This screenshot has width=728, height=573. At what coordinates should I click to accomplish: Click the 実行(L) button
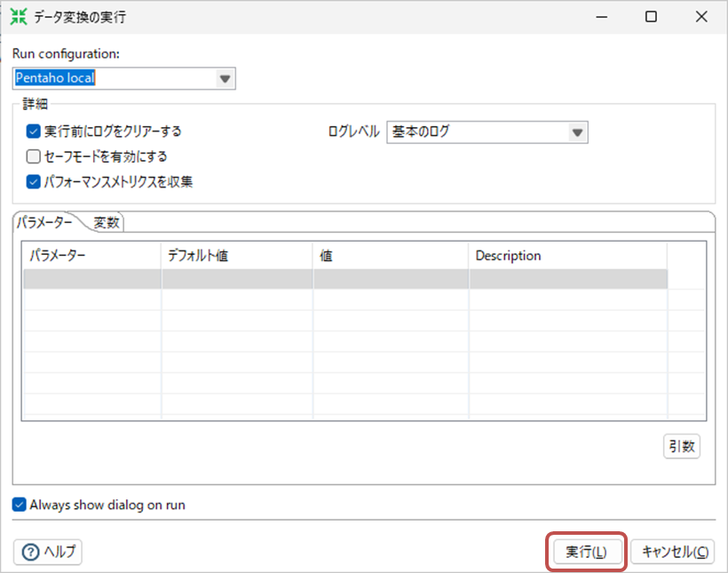586,552
